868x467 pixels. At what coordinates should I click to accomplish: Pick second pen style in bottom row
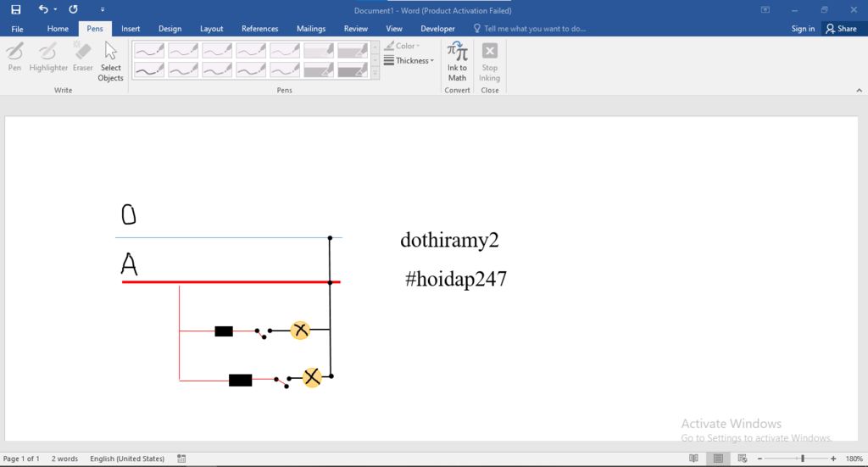point(183,69)
